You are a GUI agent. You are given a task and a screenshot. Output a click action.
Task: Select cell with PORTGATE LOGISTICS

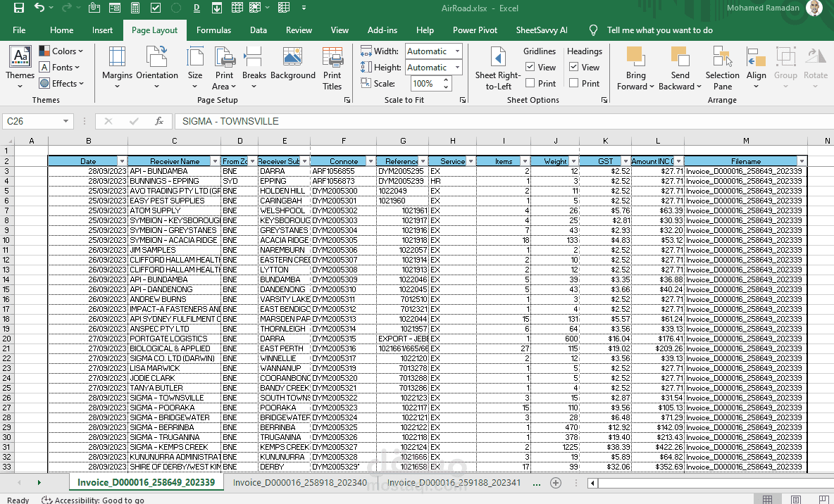click(x=175, y=339)
